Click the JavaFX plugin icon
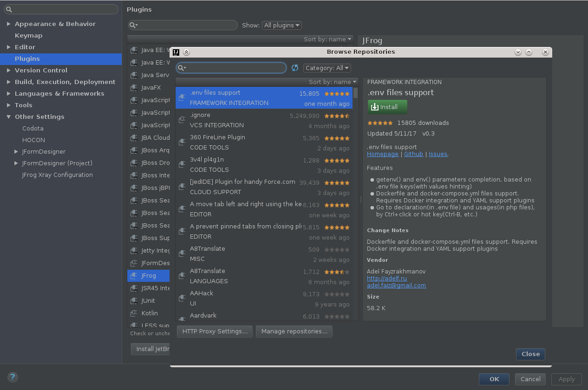The width and height of the screenshot is (588, 390). coord(134,87)
